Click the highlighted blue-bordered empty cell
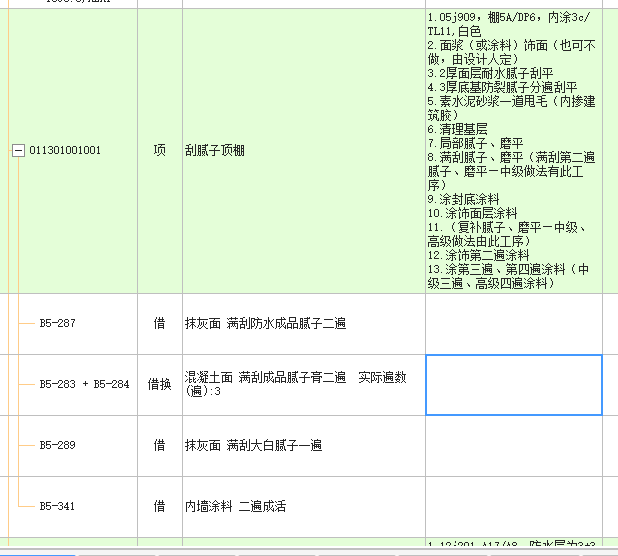This screenshot has width=618, height=556. (514, 385)
